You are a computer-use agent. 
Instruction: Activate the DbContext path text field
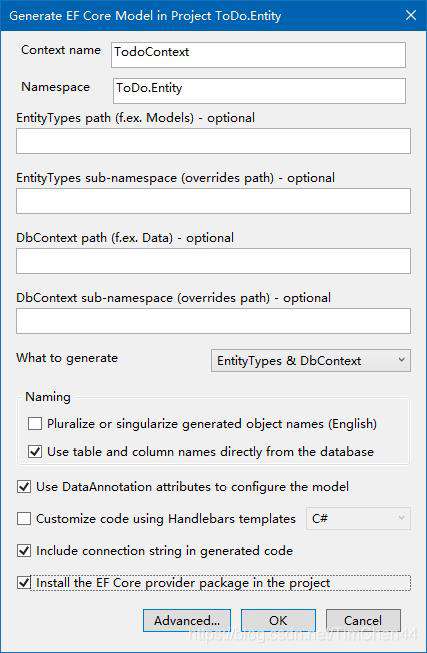click(x=213, y=261)
